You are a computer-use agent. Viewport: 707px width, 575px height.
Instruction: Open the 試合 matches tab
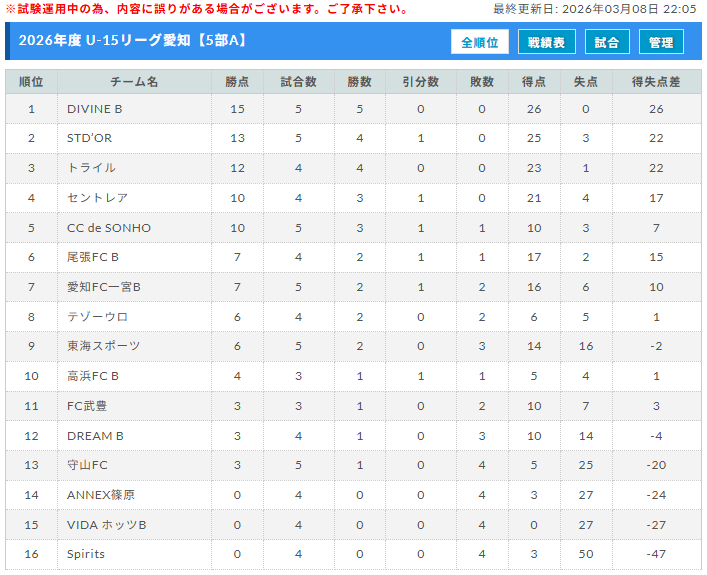point(606,42)
